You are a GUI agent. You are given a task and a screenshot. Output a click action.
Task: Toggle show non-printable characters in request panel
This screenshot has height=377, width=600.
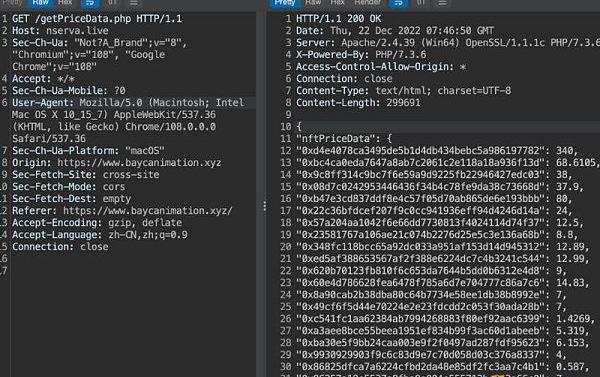112,3
